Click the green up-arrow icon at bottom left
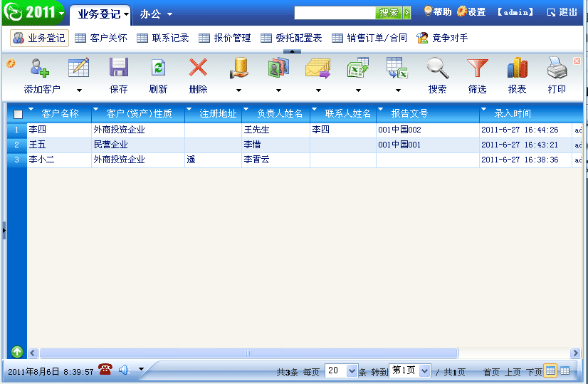588x384 pixels. 17,352
